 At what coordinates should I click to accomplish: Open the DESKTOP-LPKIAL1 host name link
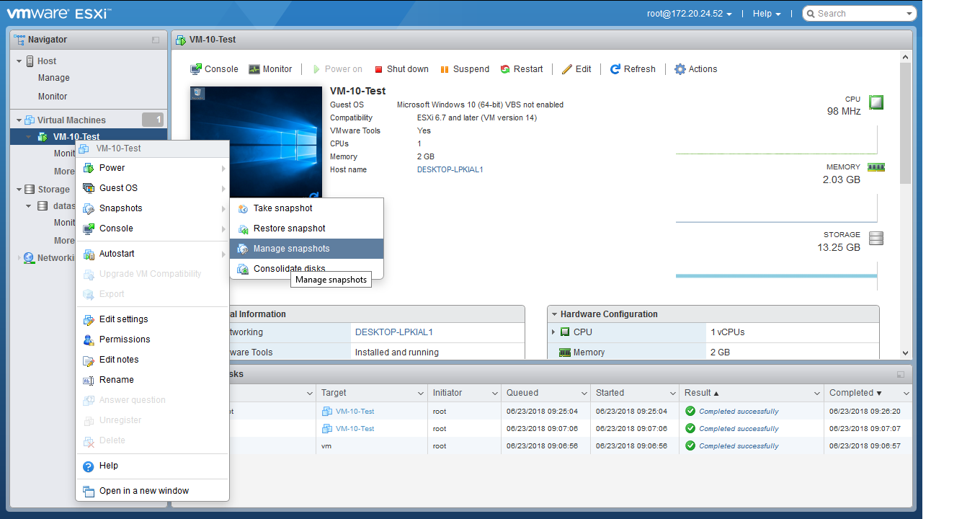tap(450, 169)
